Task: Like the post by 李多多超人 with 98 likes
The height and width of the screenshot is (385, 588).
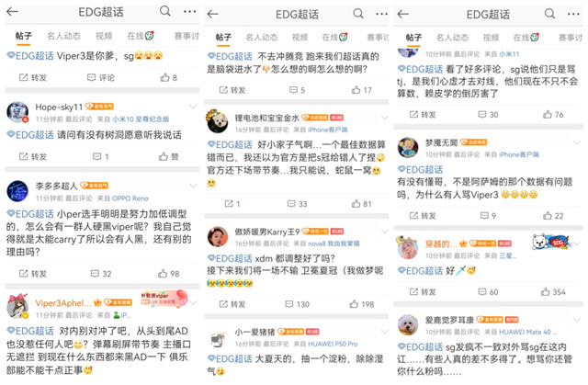Action: 169,274
